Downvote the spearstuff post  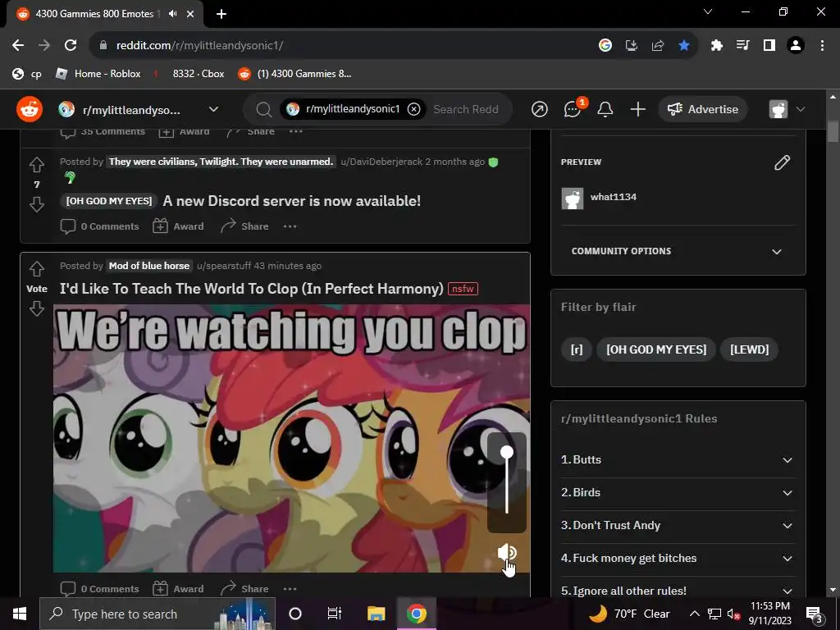tap(36, 308)
